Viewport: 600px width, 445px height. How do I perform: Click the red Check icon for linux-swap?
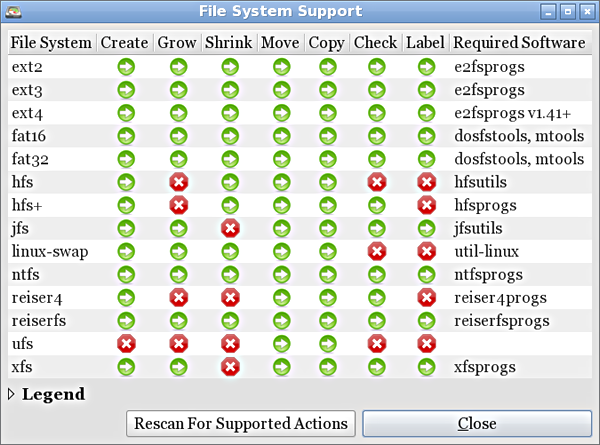(x=376, y=251)
